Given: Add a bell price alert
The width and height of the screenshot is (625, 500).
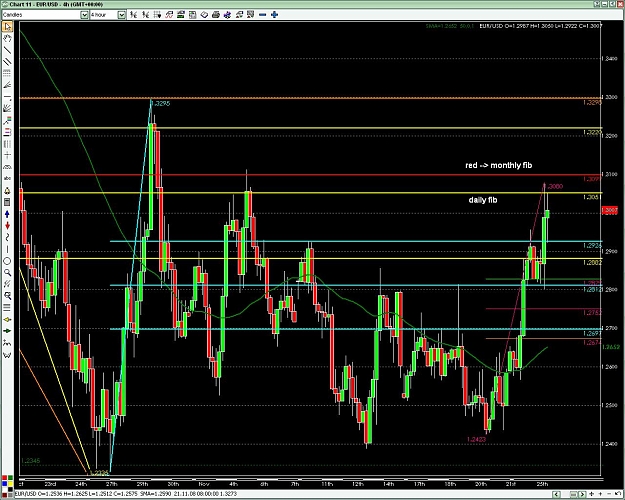Looking at the screenshot, I should tap(7, 191).
